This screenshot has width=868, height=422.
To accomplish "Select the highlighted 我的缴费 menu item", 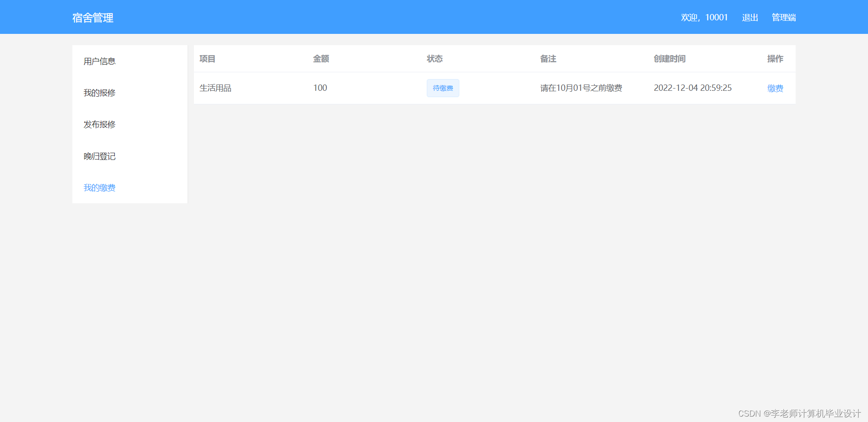I will point(99,188).
